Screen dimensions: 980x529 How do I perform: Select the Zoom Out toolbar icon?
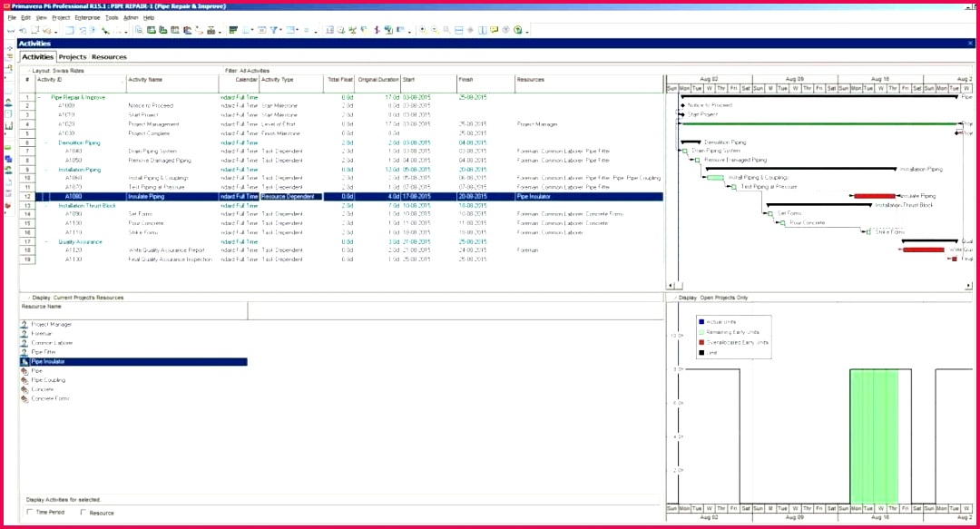click(x=435, y=30)
